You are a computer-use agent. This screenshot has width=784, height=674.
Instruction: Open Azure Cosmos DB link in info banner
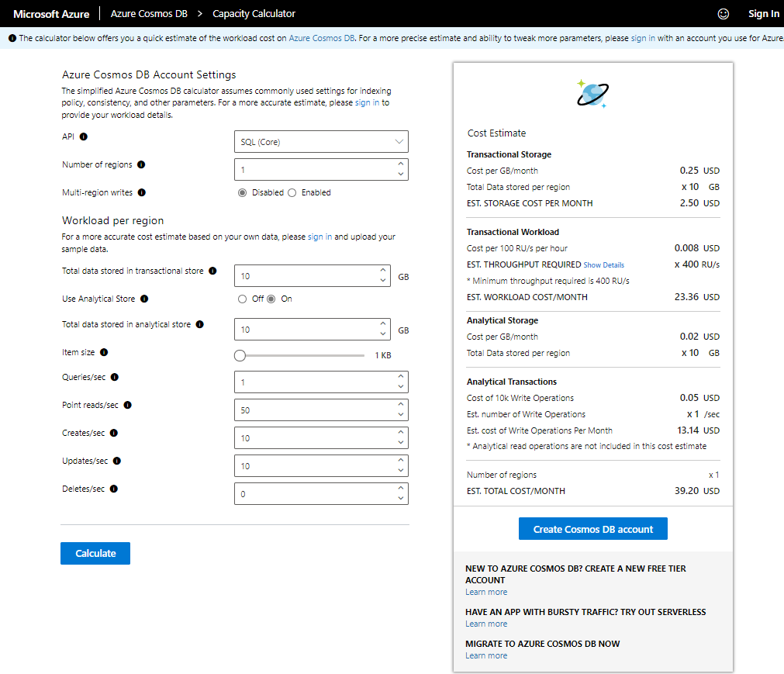[322, 38]
